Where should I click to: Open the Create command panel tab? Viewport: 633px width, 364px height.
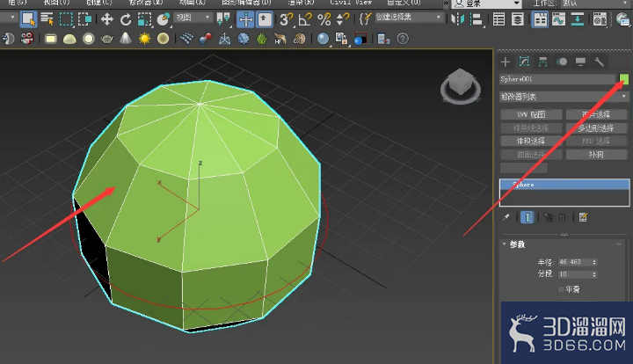tap(506, 62)
